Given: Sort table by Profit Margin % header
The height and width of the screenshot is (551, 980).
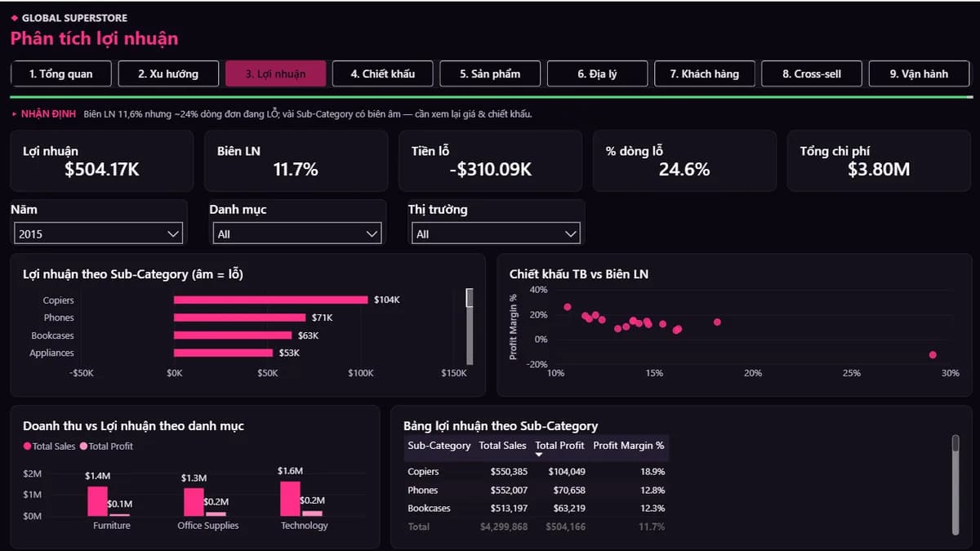Looking at the screenshot, I should click(x=629, y=446).
